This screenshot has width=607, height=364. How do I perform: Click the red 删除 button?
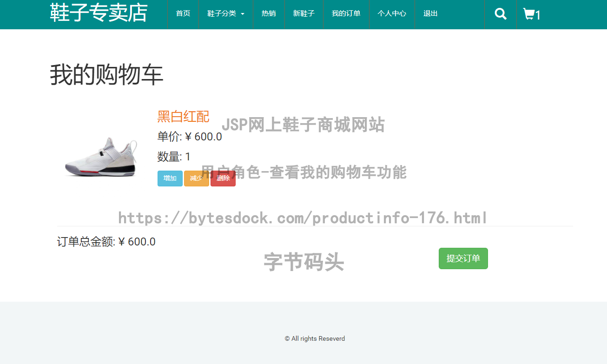tap(223, 179)
